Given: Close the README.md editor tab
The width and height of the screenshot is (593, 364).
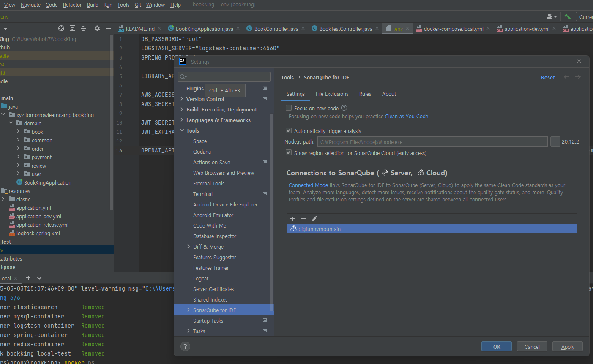Looking at the screenshot, I should (x=159, y=28).
